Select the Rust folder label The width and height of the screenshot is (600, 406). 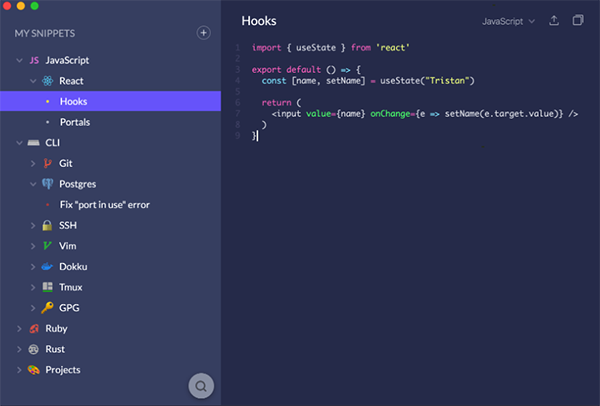[x=55, y=349]
